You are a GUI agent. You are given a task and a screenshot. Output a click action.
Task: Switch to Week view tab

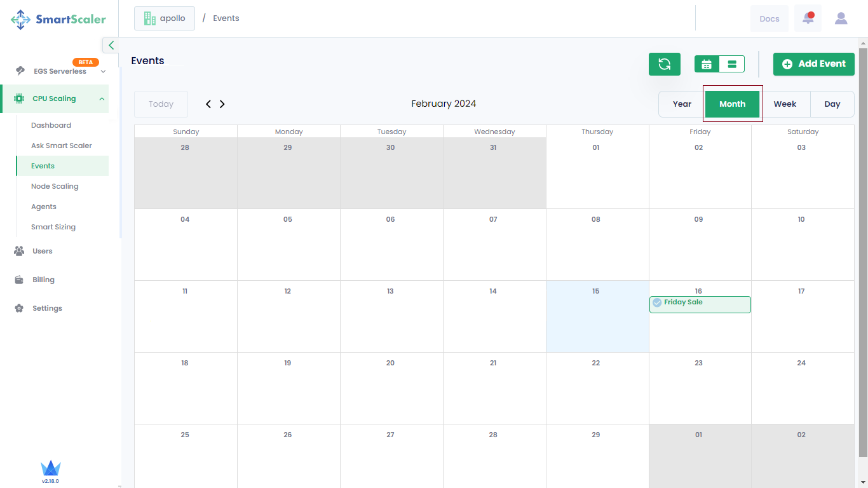tap(785, 104)
